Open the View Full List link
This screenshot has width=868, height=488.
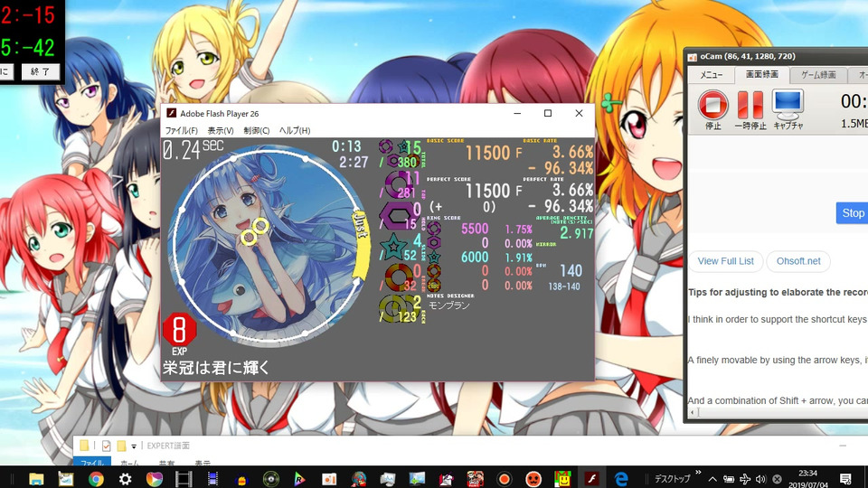(x=725, y=261)
